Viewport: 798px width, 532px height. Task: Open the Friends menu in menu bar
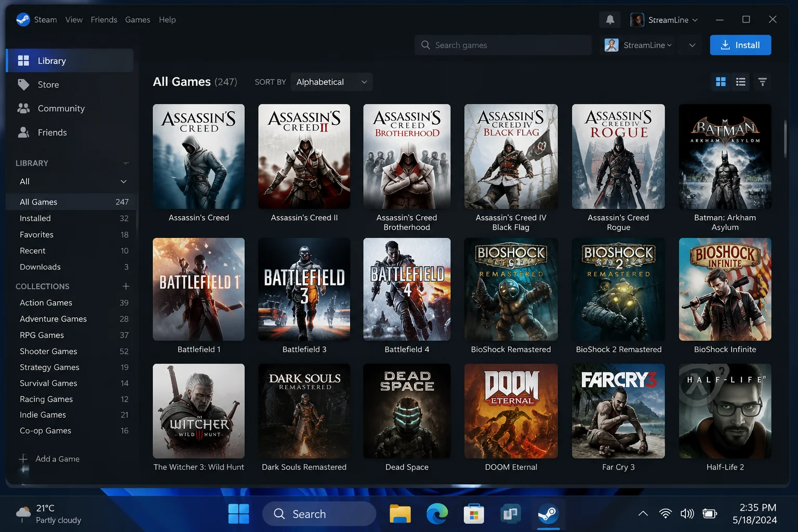(104, 20)
